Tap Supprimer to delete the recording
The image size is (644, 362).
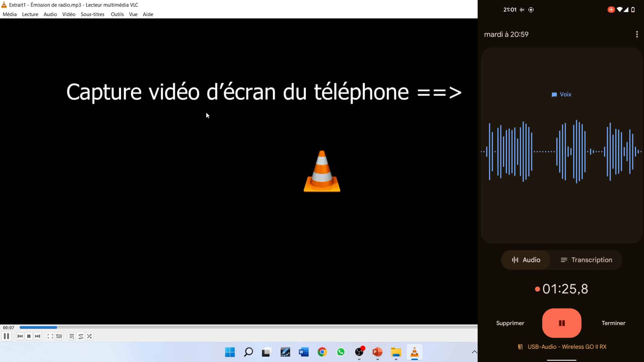click(x=510, y=323)
